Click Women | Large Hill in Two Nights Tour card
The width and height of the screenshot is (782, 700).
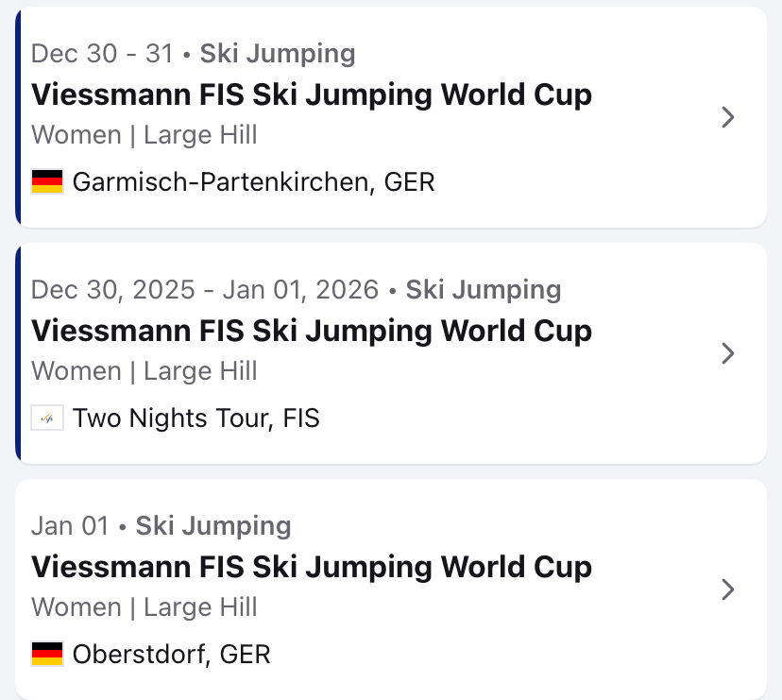[x=144, y=371]
